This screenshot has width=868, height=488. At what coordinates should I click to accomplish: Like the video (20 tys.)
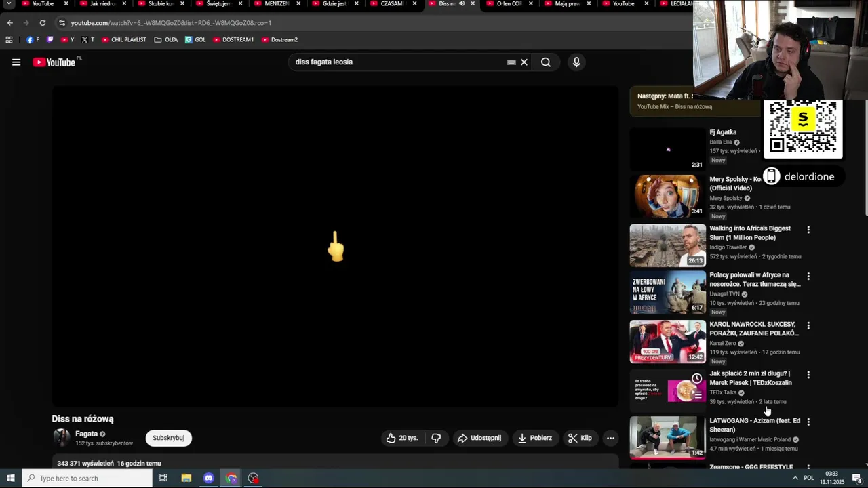pos(403,438)
